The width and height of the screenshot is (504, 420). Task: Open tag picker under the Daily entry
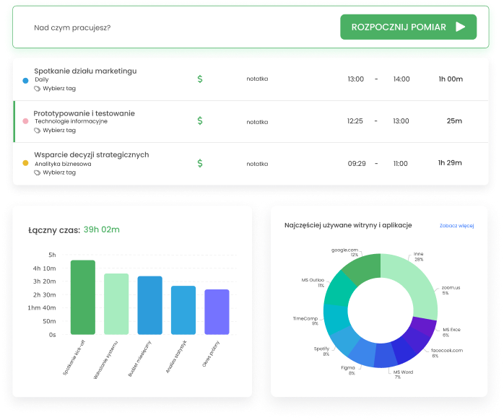[58, 89]
